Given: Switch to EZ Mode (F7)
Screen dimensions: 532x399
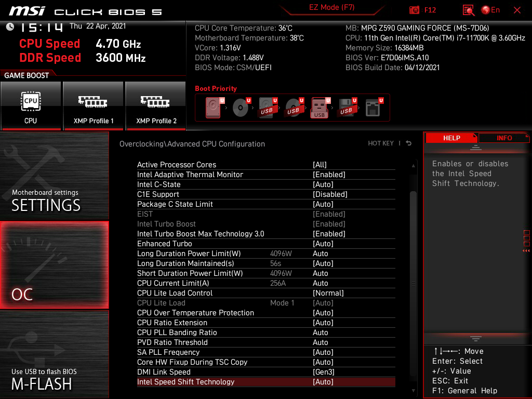Looking at the screenshot, I should [332, 7].
